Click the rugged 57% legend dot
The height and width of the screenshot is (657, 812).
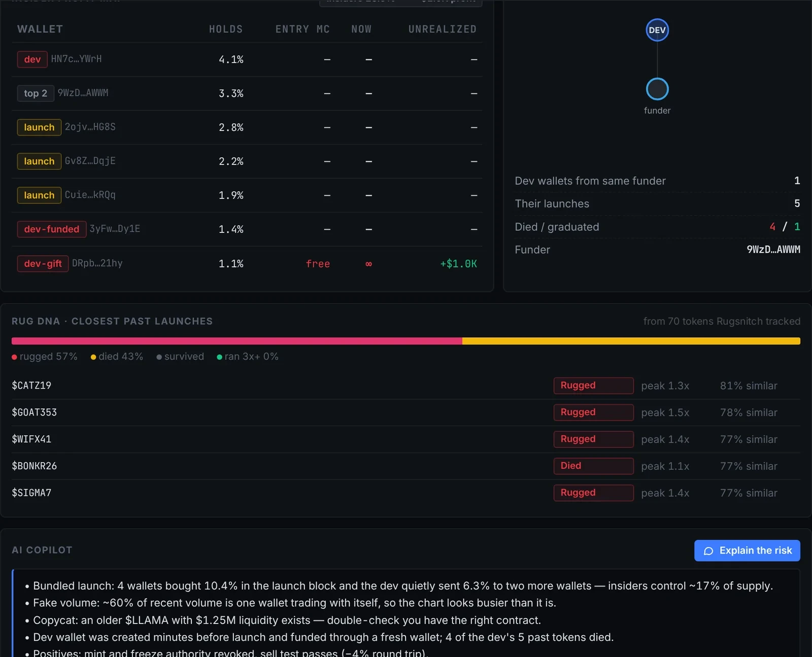(x=14, y=357)
